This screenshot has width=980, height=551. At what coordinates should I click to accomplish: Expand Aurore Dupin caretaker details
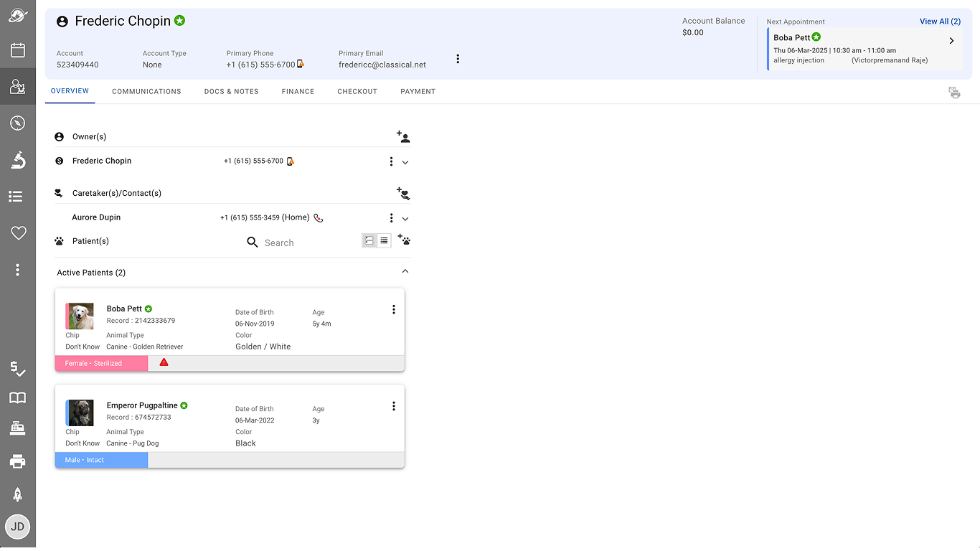click(405, 219)
